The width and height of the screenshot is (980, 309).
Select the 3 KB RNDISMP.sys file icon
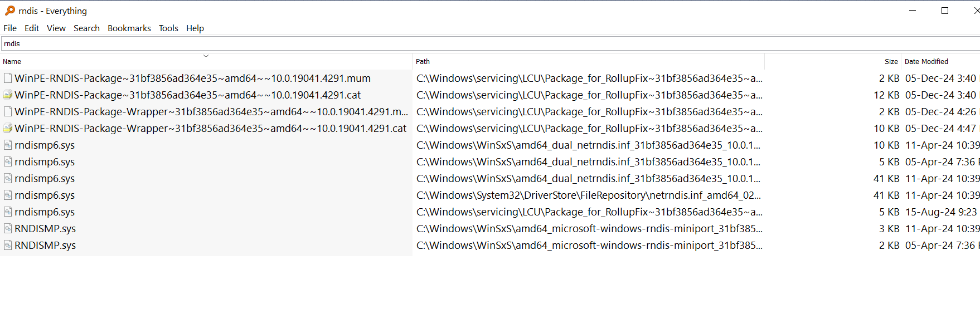(8, 229)
